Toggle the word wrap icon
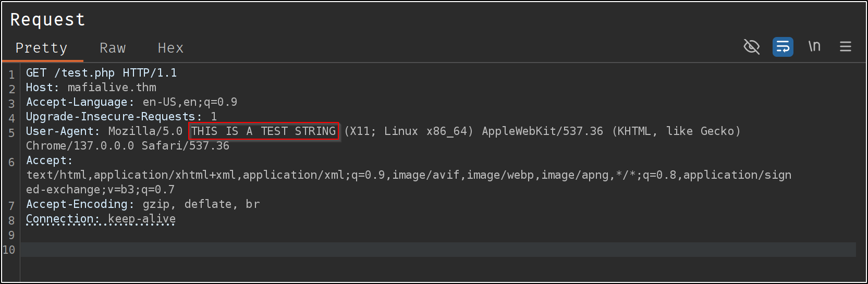Screen dimensions: 868x284 click(x=783, y=47)
